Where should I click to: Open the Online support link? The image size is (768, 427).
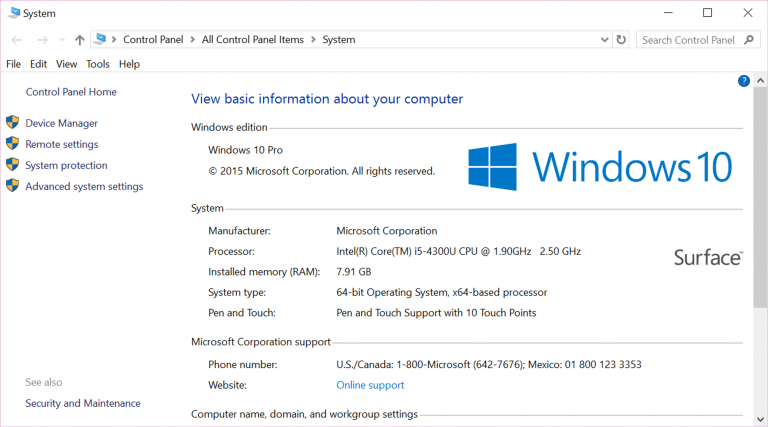click(370, 385)
